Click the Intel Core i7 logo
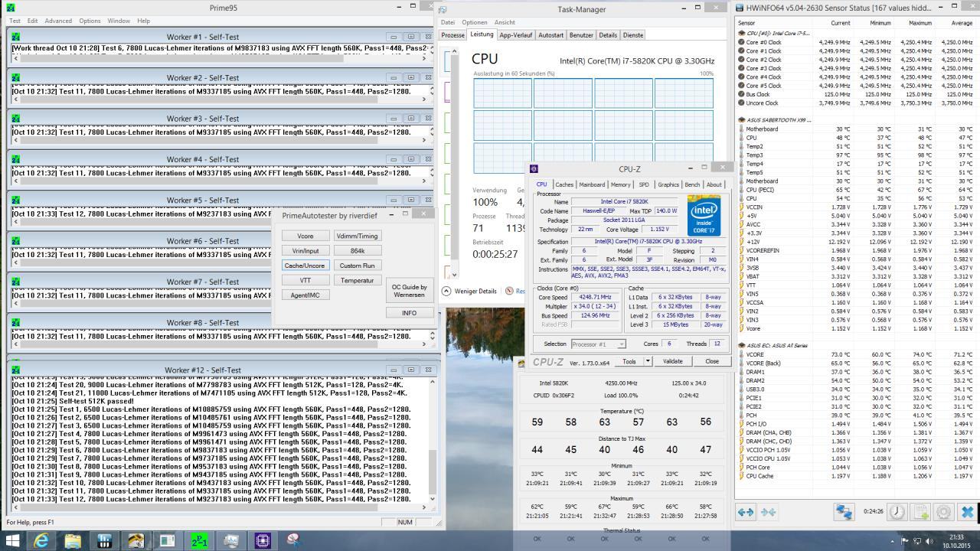The width and height of the screenshot is (980, 551). pos(704,216)
